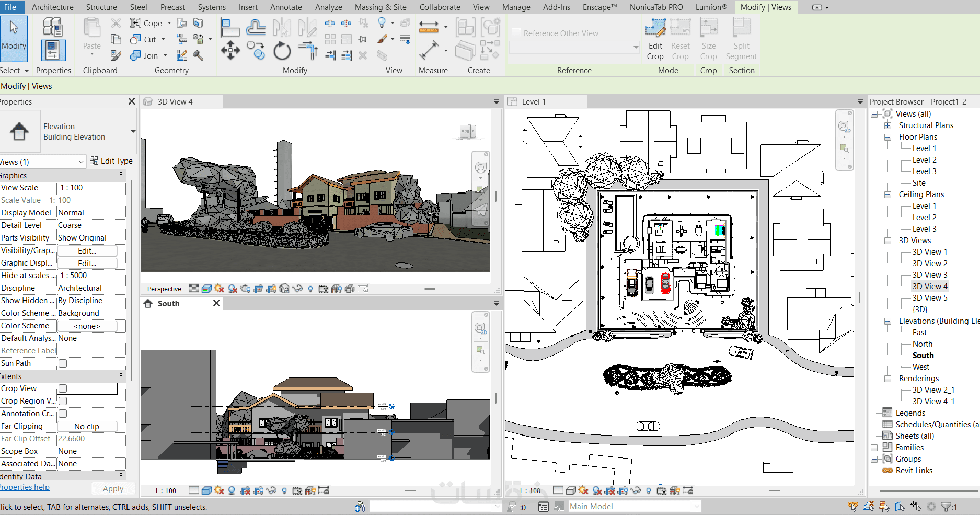Viewport: 980px width, 515px height.
Task: Open the Architecture ribbon tab
Action: [52, 7]
